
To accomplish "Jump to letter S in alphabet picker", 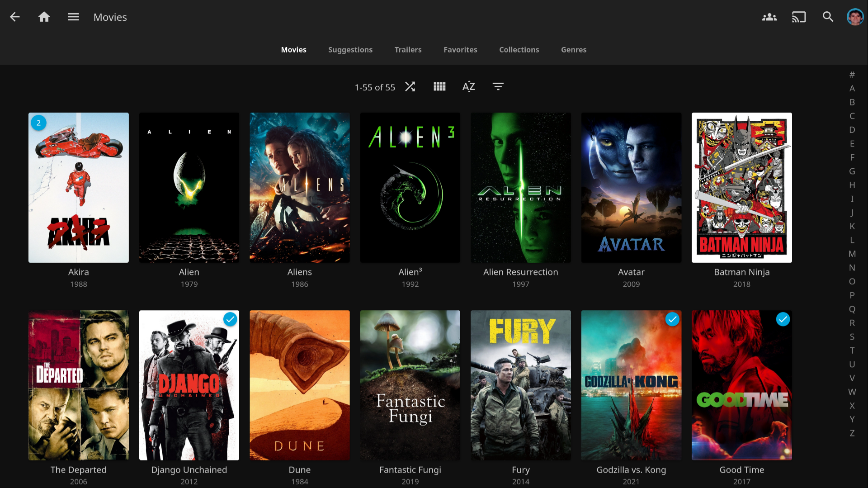I will point(852,337).
